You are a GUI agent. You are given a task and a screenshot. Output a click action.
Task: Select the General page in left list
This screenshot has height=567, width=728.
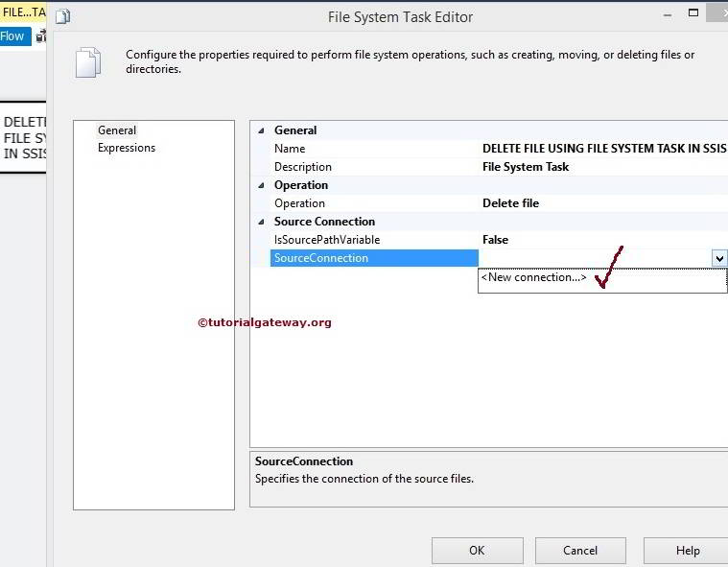(x=117, y=130)
